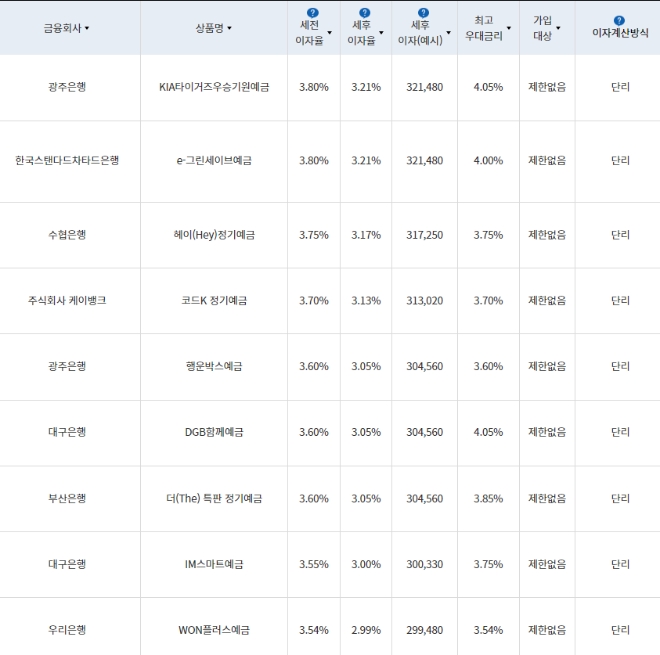Select 304,560 in 더(The) 특판 정기예금 row

(424, 498)
